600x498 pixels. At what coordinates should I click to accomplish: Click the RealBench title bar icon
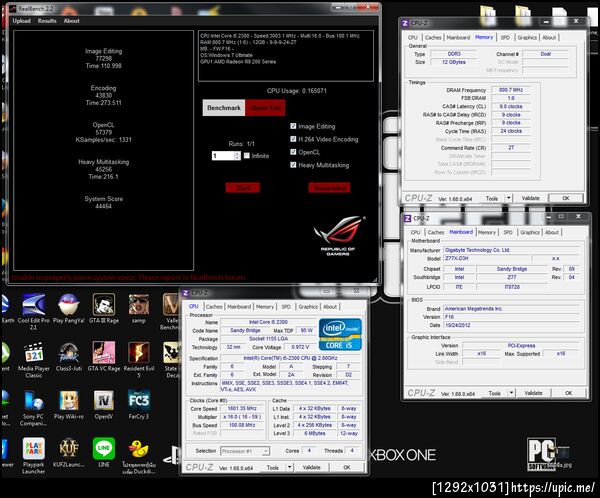tap(13, 8)
